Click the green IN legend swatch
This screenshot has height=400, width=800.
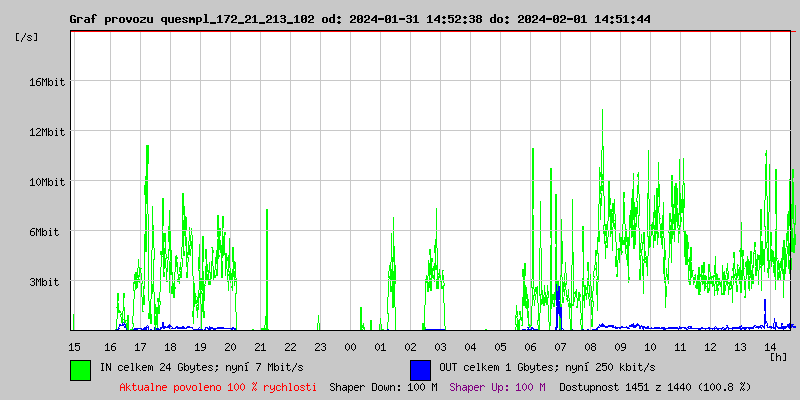(80, 369)
